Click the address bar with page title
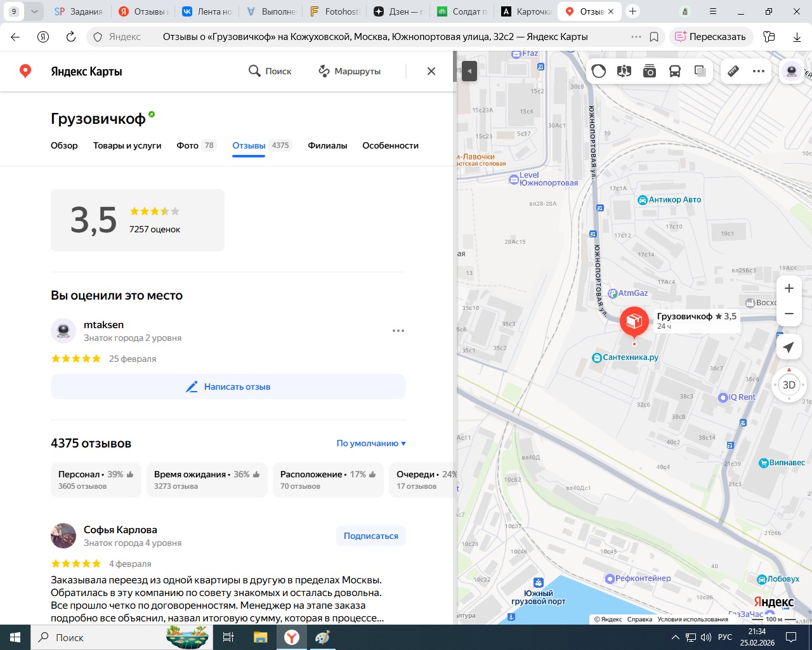This screenshot has width=812, height=650. click(x=376, y=37)
